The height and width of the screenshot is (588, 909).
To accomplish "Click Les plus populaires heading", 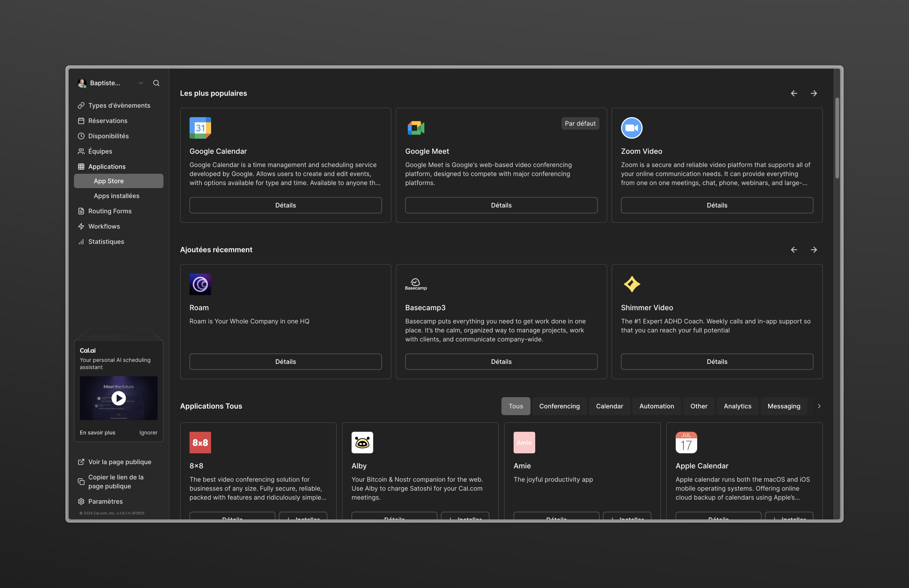I will (213, 94).
